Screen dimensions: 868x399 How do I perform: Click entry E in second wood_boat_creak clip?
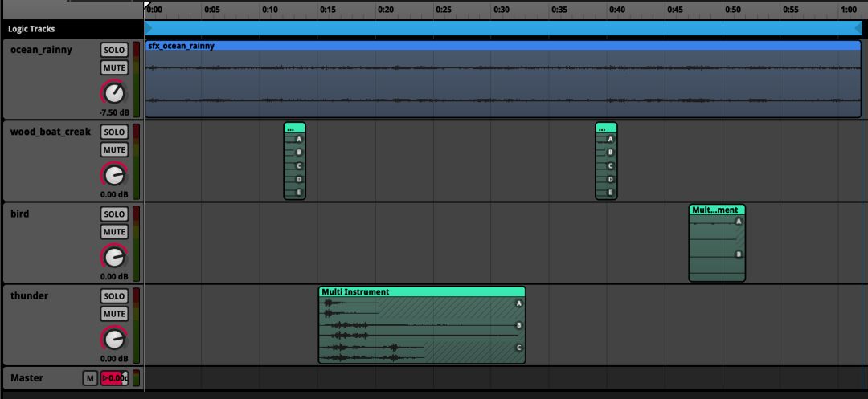[x=611, y=193]
